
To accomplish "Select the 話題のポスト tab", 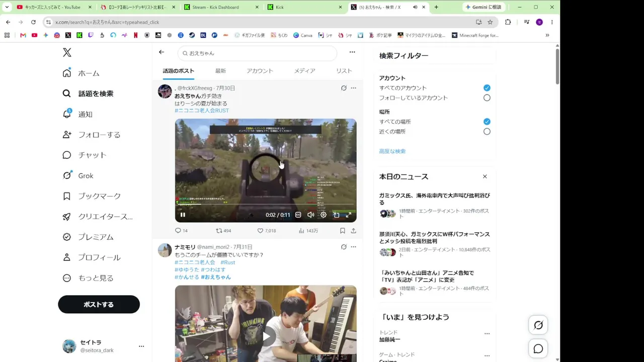I will pos(178,71).
